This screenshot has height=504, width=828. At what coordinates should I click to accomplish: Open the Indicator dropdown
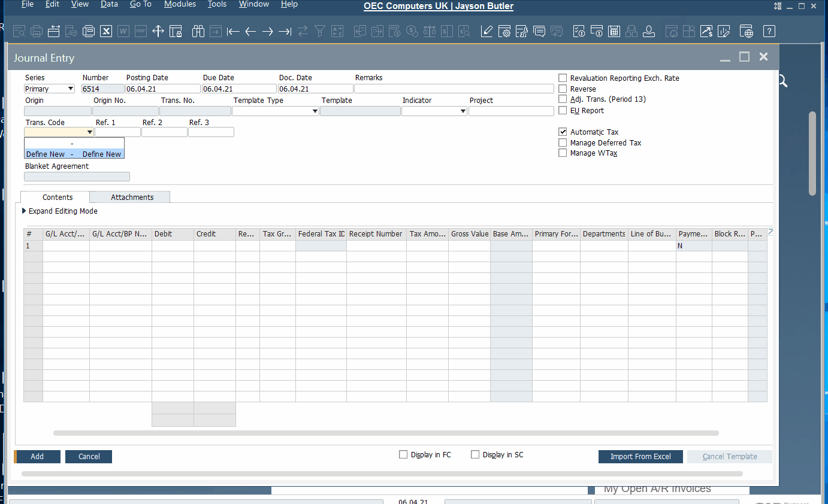coord(463,111)
